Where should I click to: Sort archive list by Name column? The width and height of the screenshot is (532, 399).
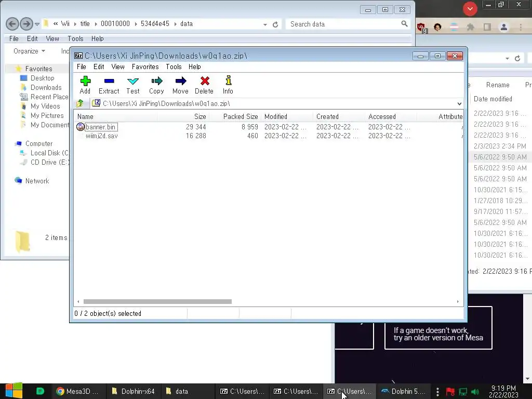[x=115, y=116]
